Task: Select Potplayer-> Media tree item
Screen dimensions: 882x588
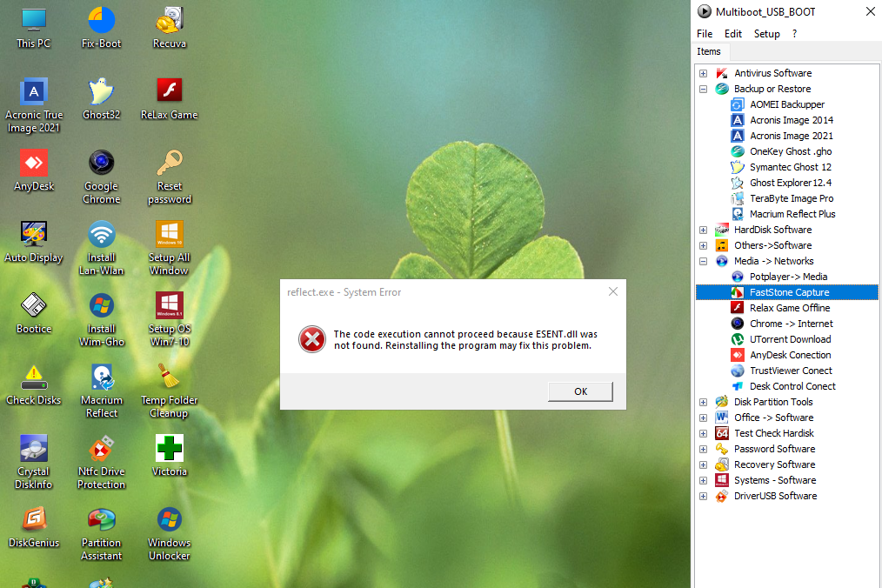Action: pos(788,277)
